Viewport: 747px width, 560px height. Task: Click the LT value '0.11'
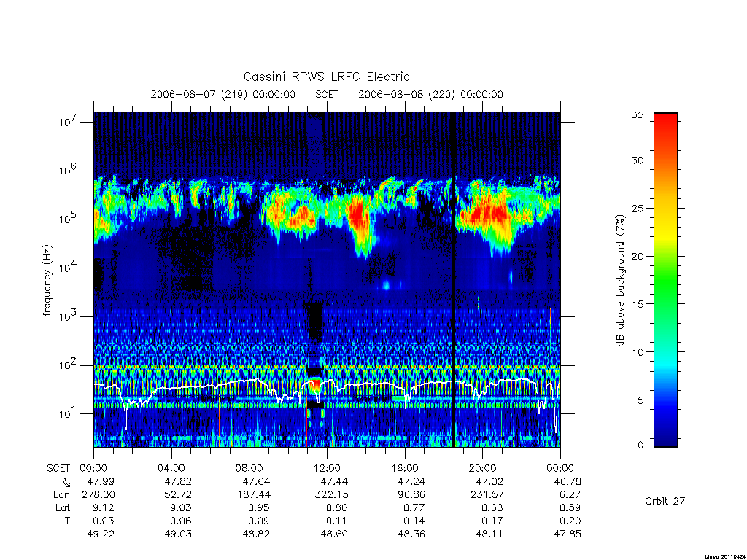pos(337,521)
